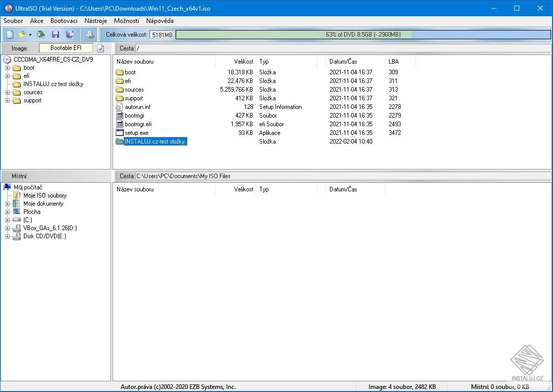Image resolution: width=553 pixels, height=392 pixels.
Task: Sort local list by Velikost header
Action: point(236,189)
